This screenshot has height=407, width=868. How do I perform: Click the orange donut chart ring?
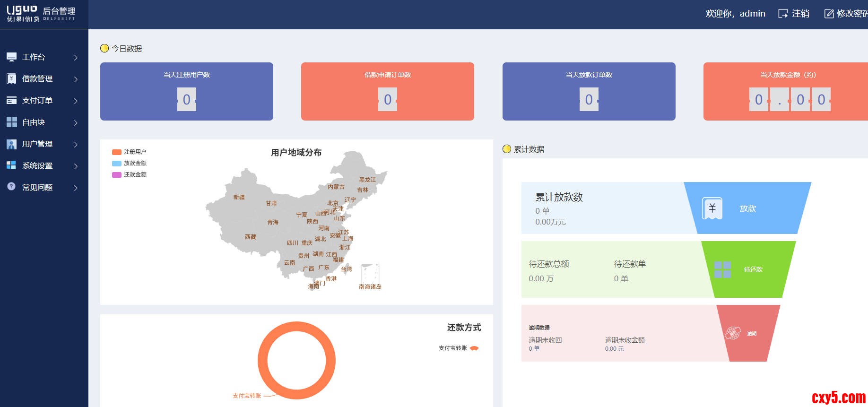[263, 361]
